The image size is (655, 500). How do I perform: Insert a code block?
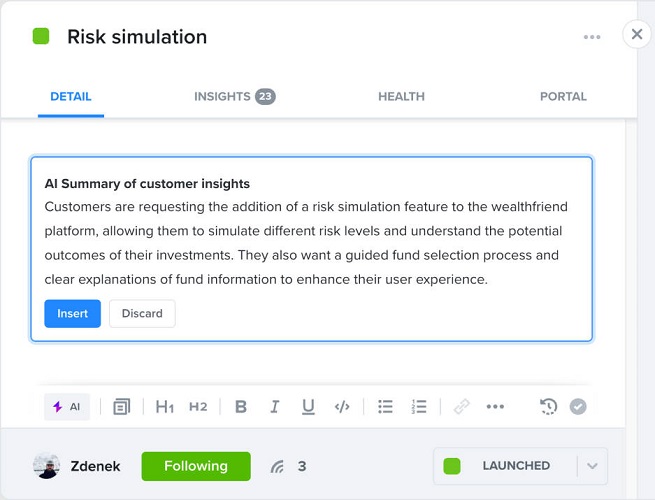click(x=342, y=407)
